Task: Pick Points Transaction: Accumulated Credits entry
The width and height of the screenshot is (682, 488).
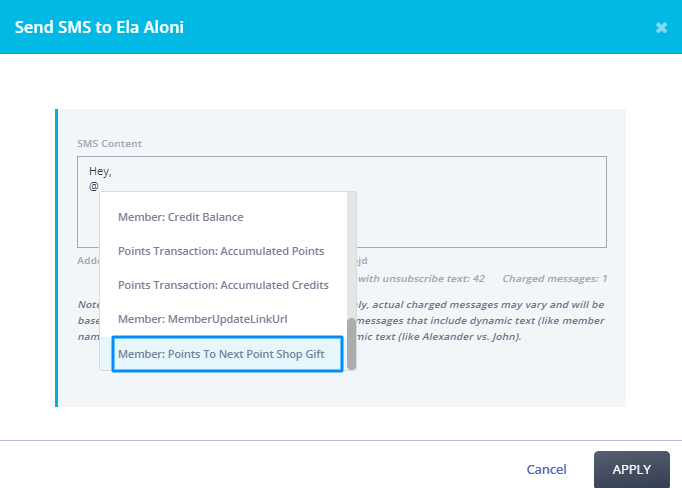Action: [223, 285]
